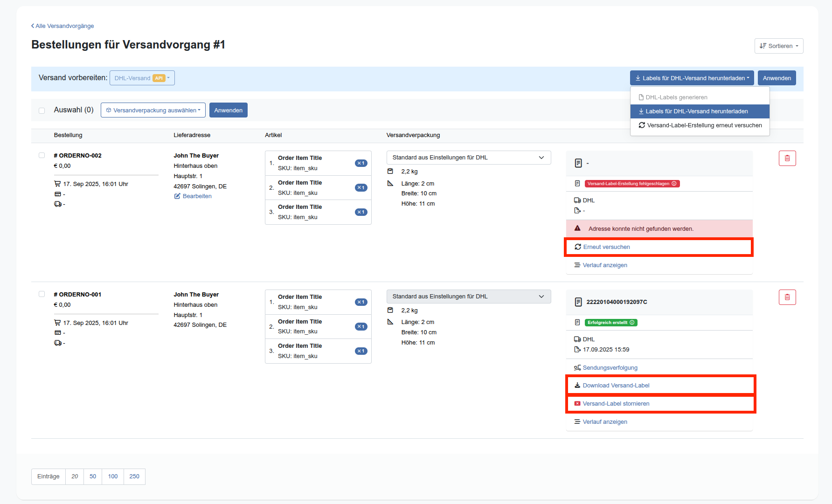Click the Versandverpackung column header

(x=413, y=135)
